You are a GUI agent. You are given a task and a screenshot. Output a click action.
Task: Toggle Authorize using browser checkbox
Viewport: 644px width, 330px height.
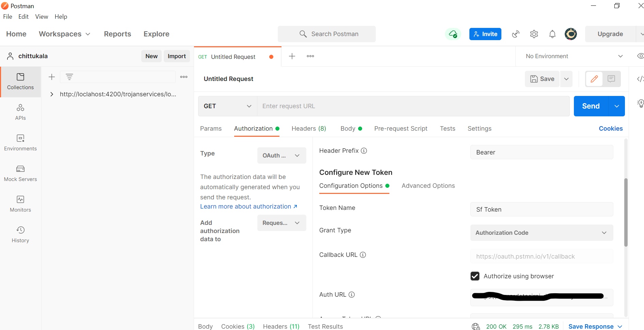point(475,276)
